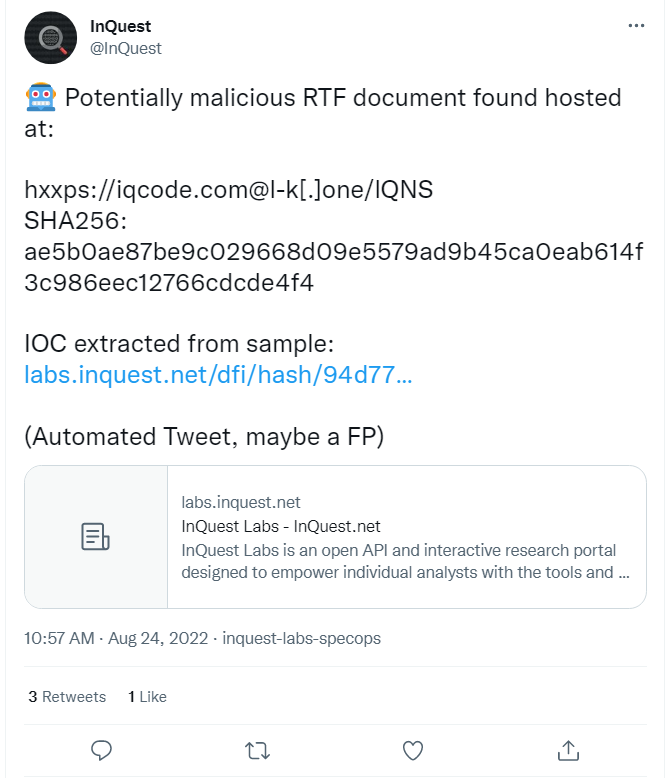Viewport: 666px width, 778px height.
Task: Open the share tweet icon
Action: click(568, 750)
